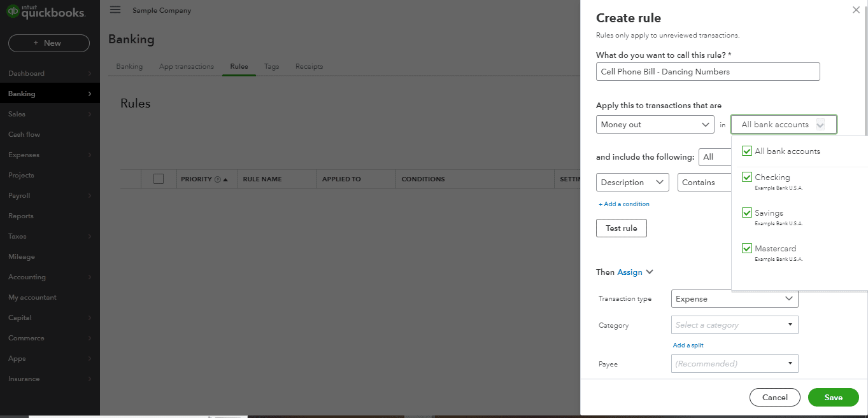Sort by Priority arrow icon
The width and height of the screenshot is (868, 418).
(x=225, y=179)
